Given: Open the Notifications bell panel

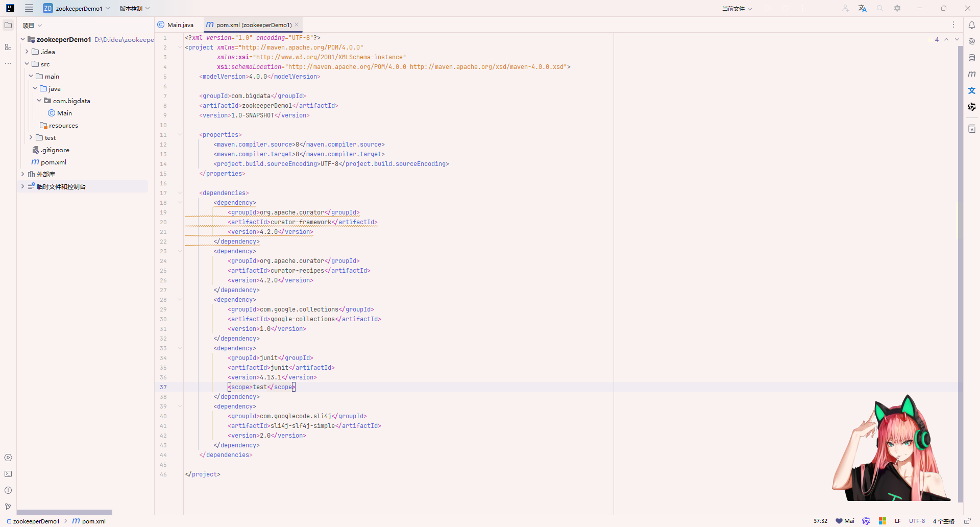Looking at the screenshot, I should click(x=972, y=25).
